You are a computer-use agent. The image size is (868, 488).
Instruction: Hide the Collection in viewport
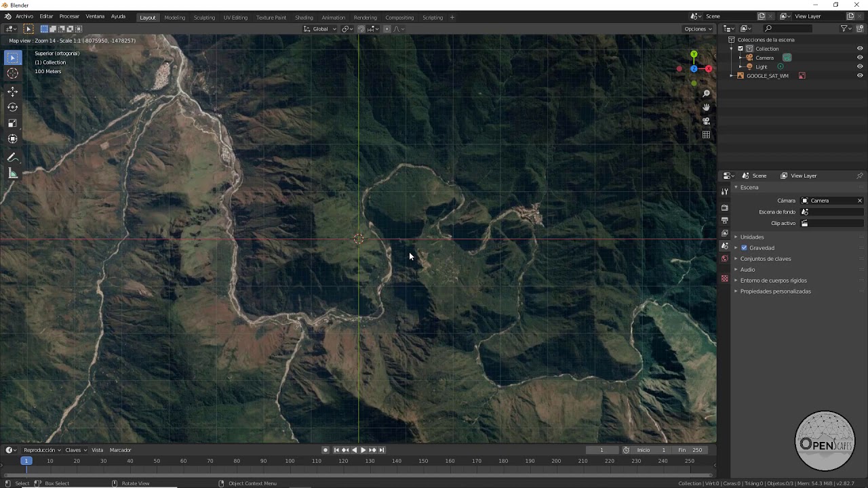860,49
